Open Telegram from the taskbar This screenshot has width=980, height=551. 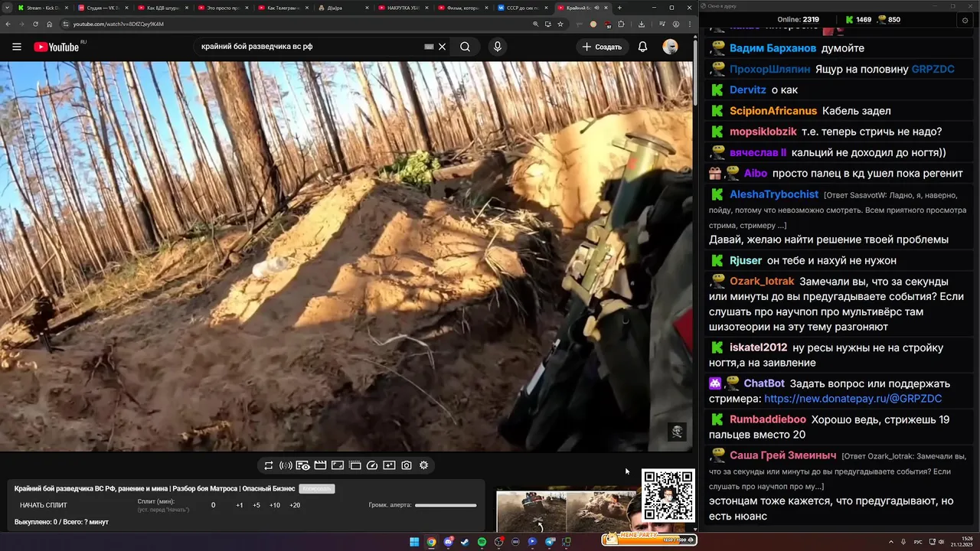(x=550, y=542)
